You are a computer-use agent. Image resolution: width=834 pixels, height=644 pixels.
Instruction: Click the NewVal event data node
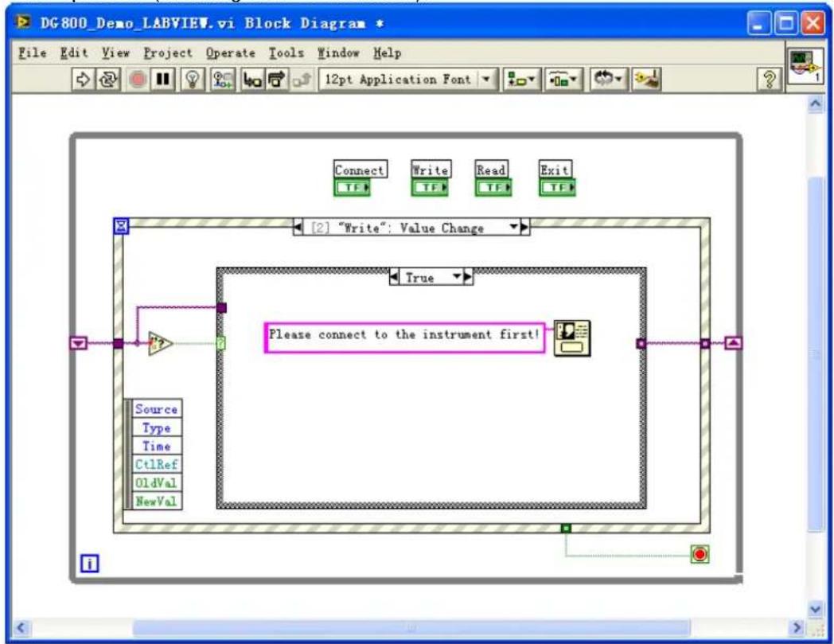tap(156, 501)
